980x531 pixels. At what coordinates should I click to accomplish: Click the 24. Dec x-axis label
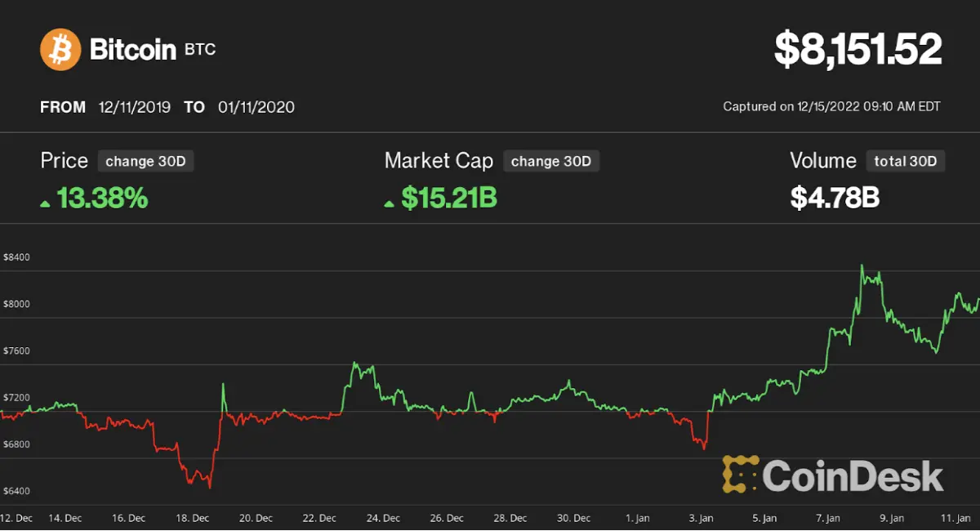pos(383,518)
